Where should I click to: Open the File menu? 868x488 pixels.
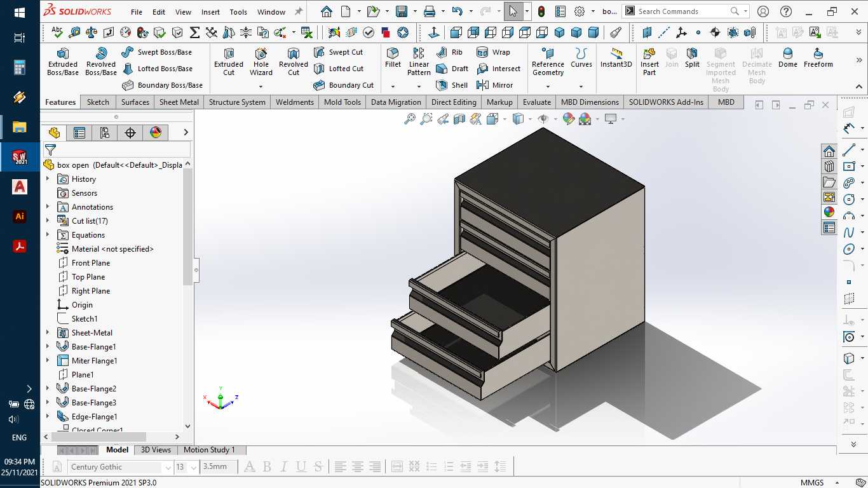click(x=137, y=12)
